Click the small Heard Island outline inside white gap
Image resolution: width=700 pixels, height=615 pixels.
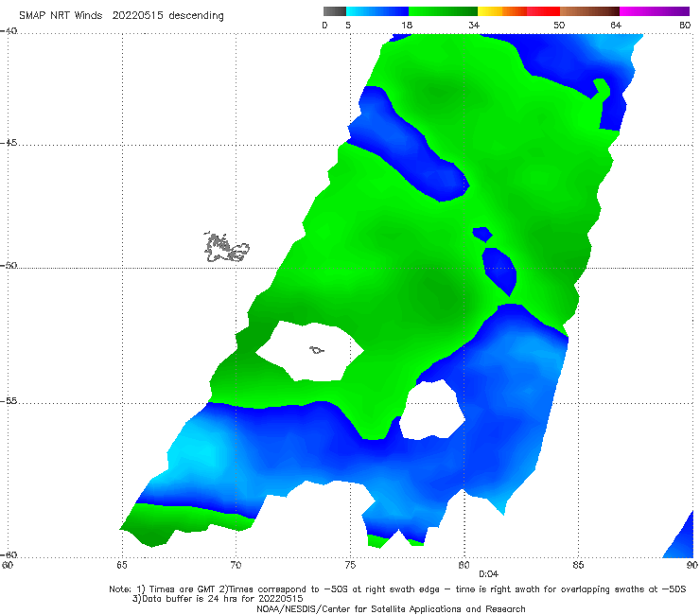click(x=317, y=350)
